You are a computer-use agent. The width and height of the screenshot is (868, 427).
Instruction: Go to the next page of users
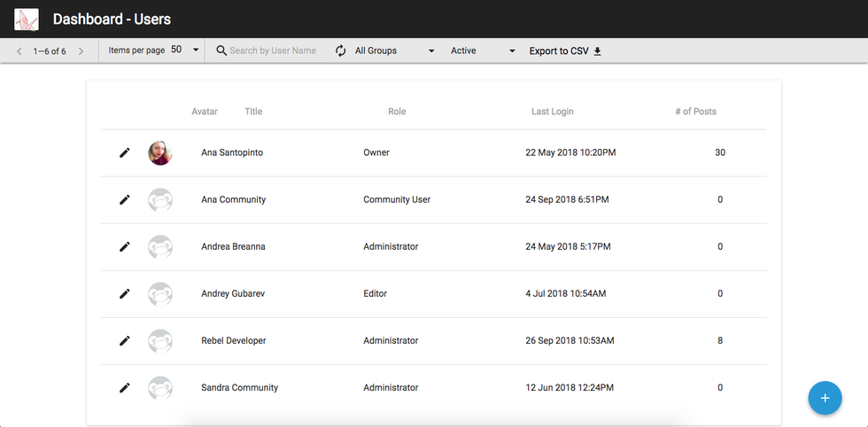click(x=81, y=51)
